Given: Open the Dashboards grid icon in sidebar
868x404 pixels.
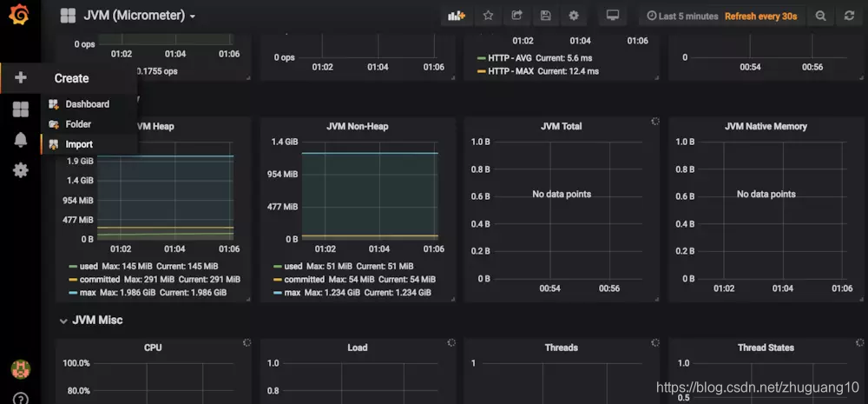Looking at the screenshot, I should pos(21,109).
